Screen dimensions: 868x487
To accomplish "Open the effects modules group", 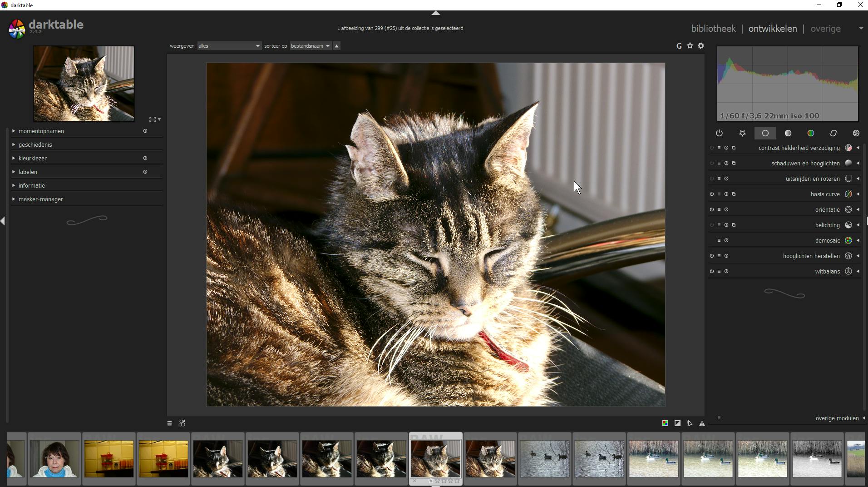I will (856, 133).
